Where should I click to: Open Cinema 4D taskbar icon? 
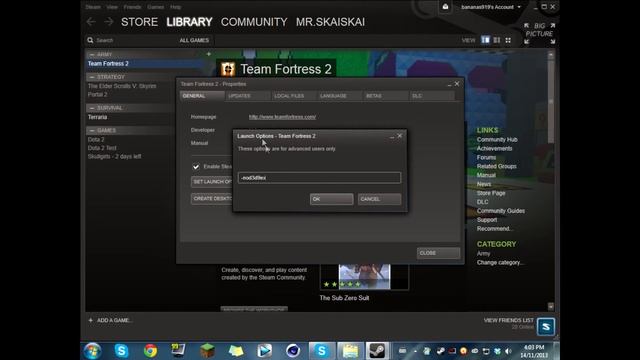click(x=293, y=351)
